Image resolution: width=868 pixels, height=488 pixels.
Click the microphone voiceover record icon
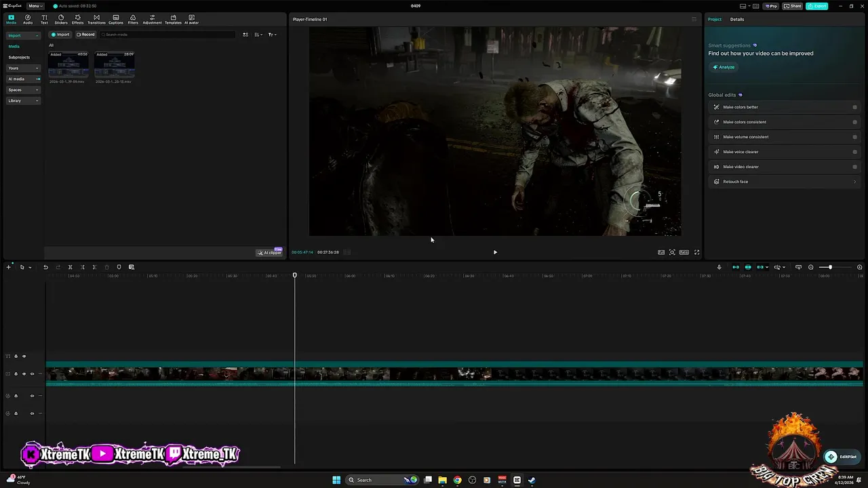(x=719, y=267)
